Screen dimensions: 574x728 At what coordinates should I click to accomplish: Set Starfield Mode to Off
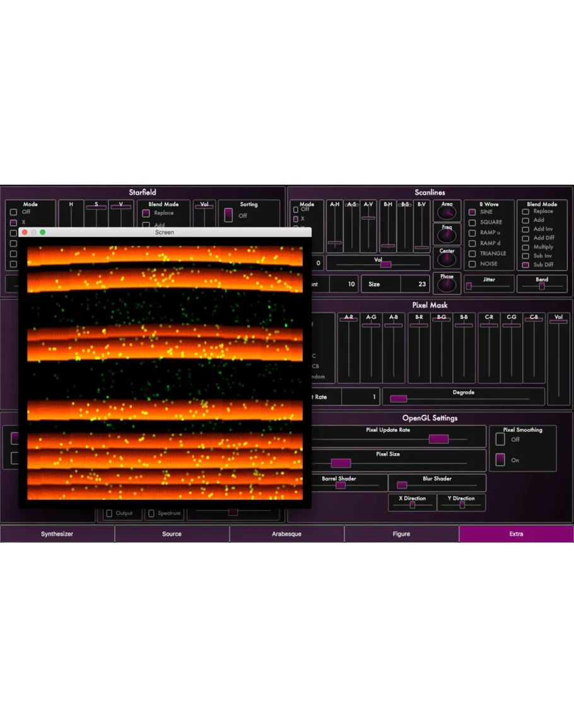13,212
